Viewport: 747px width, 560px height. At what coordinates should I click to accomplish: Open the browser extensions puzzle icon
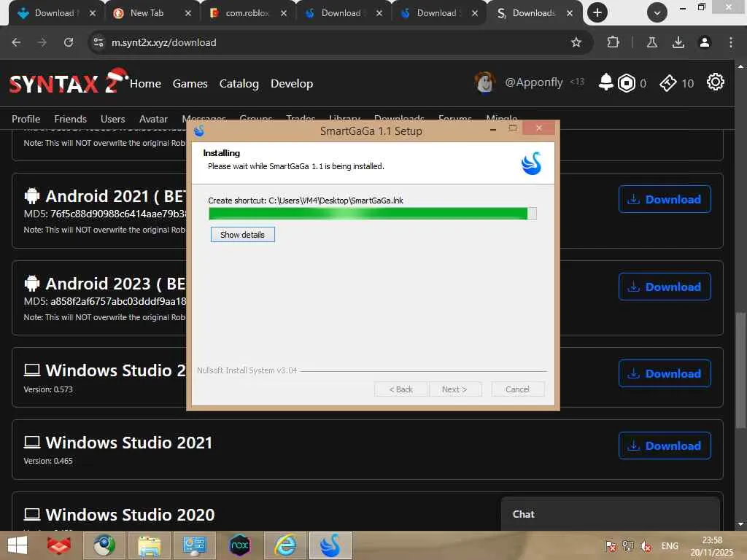point(613,42)
